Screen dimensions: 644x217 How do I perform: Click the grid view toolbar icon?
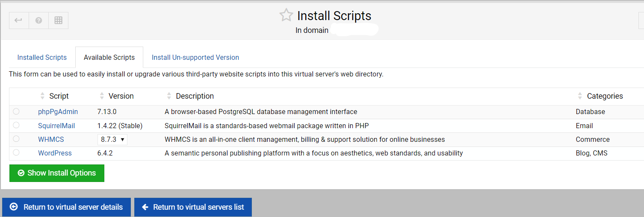pyautogui.click(x=59, y=21)
